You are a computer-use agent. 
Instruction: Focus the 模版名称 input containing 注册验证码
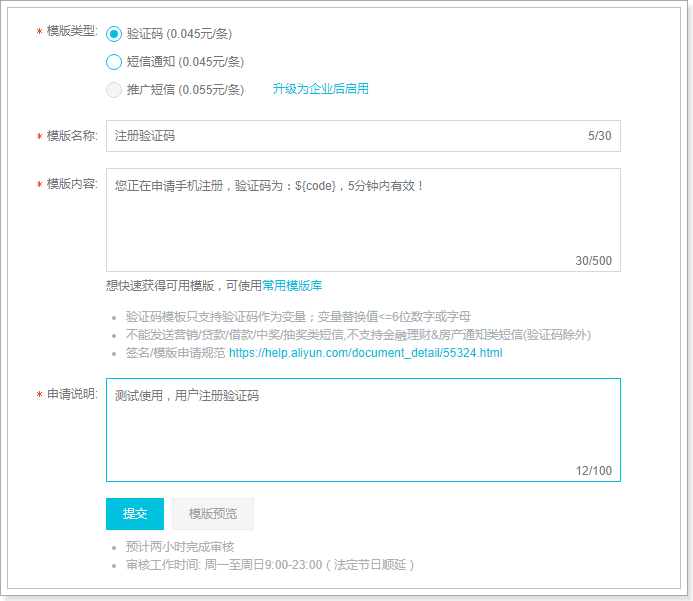[363, 136]
